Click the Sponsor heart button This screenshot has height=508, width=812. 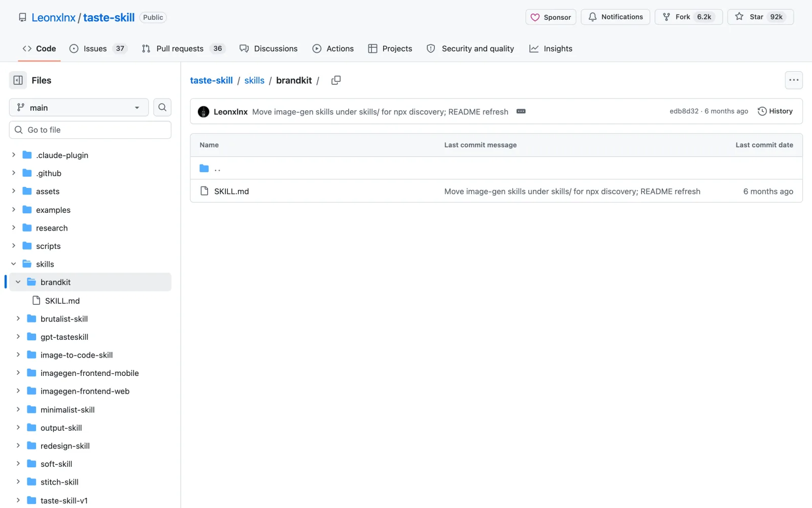[x=551, y=17]
